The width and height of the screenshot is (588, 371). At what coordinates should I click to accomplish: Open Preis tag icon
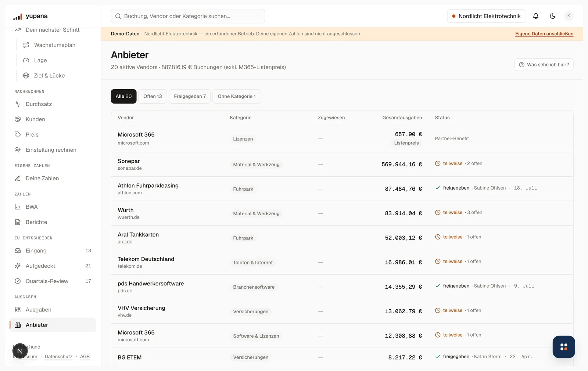18,134
